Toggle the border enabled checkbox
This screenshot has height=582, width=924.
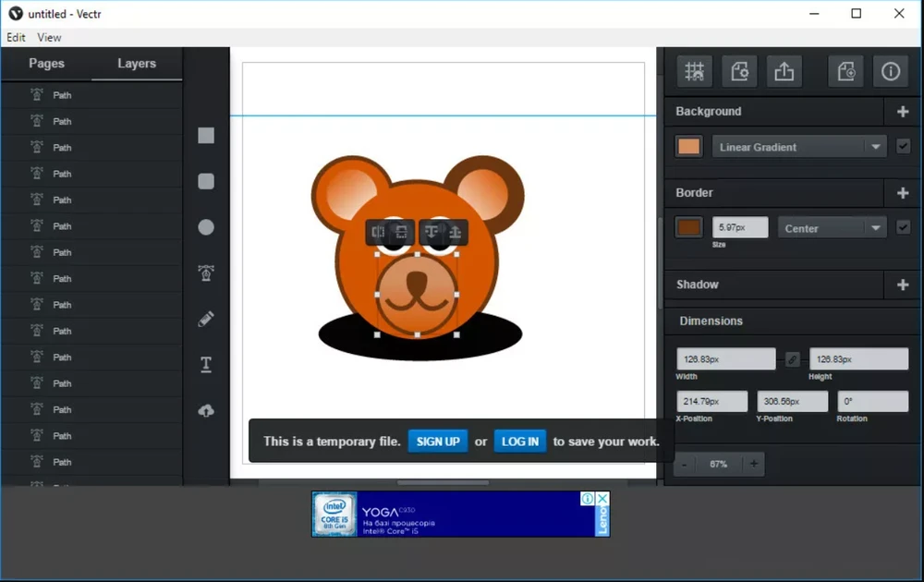coord(903,227)
